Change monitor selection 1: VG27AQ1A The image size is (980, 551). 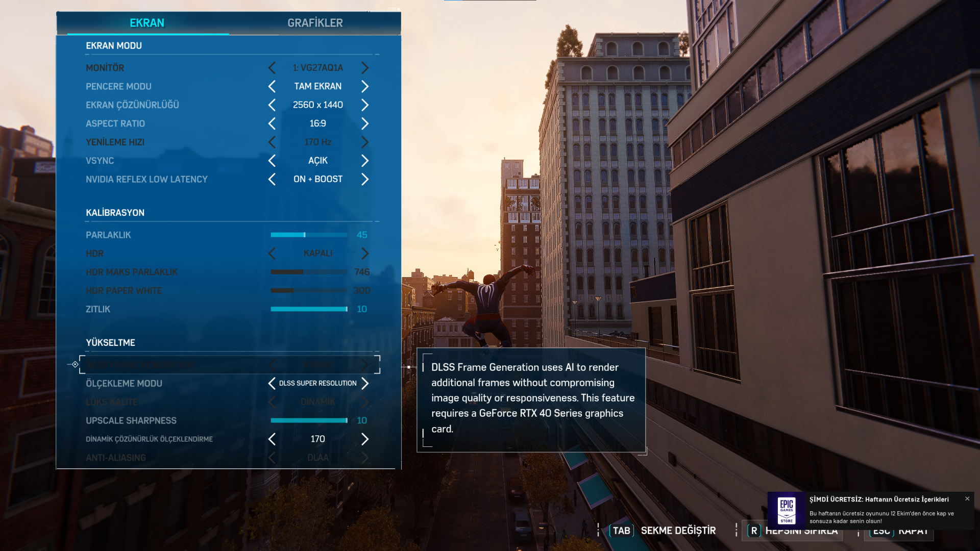click(317, 68)
